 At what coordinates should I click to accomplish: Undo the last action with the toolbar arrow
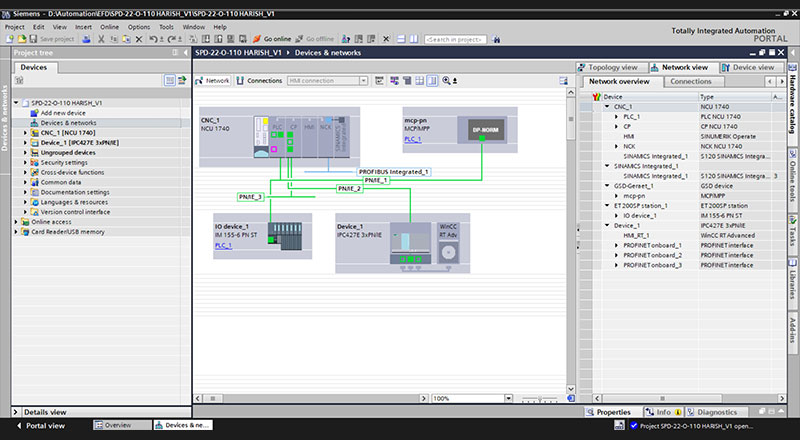pos(153,39)
